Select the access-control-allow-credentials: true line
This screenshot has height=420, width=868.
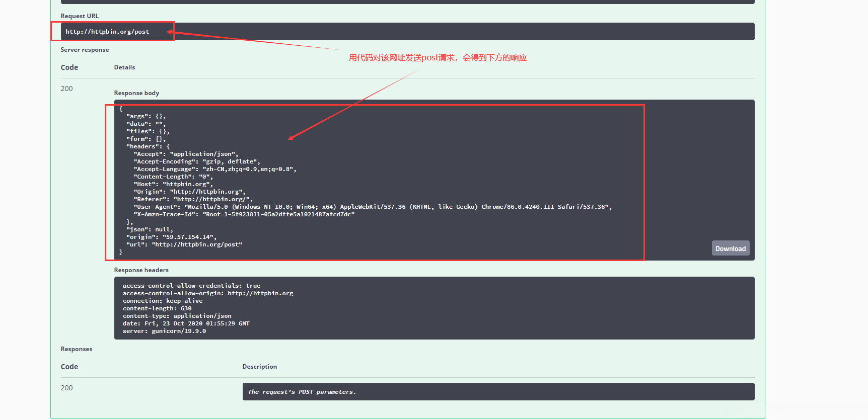(x=191, y=286)
